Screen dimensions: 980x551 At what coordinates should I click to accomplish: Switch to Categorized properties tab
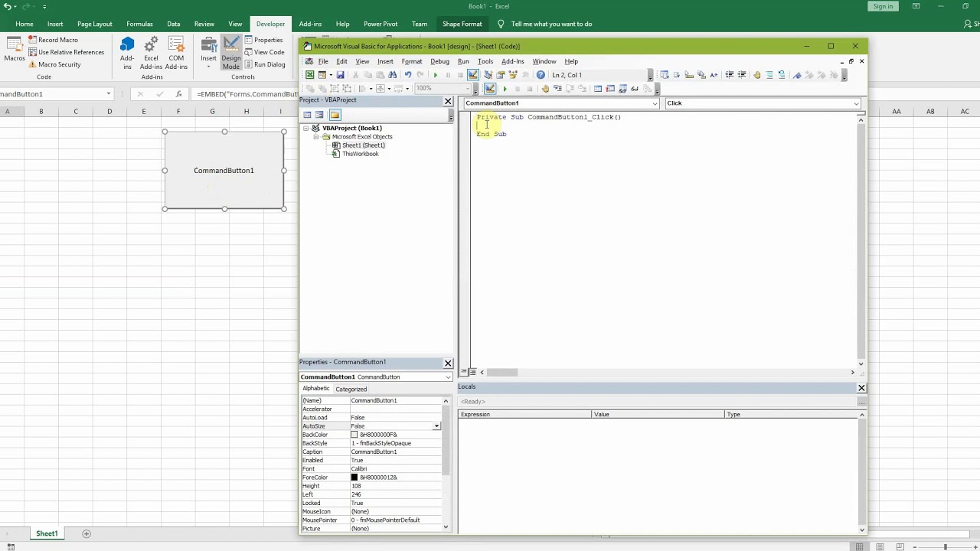point(351,389)
